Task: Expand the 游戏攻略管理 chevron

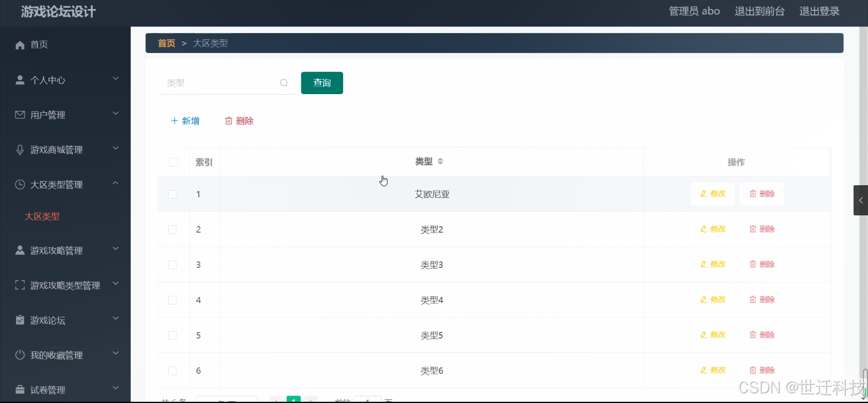Action: [116, 249]
